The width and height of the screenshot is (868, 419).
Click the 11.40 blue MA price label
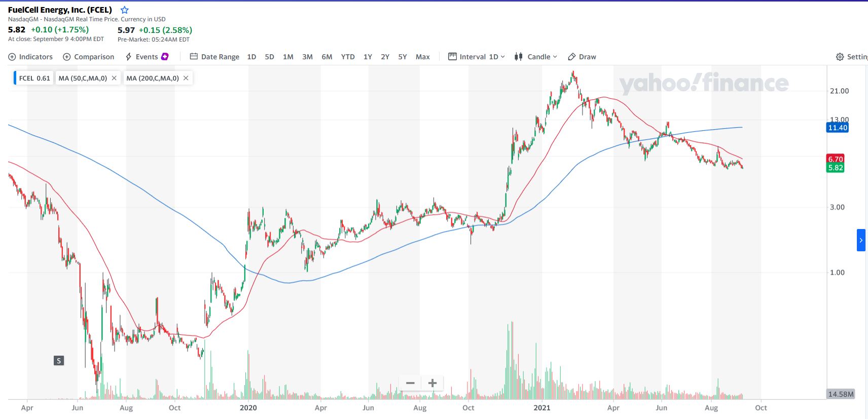coord(838,128)
